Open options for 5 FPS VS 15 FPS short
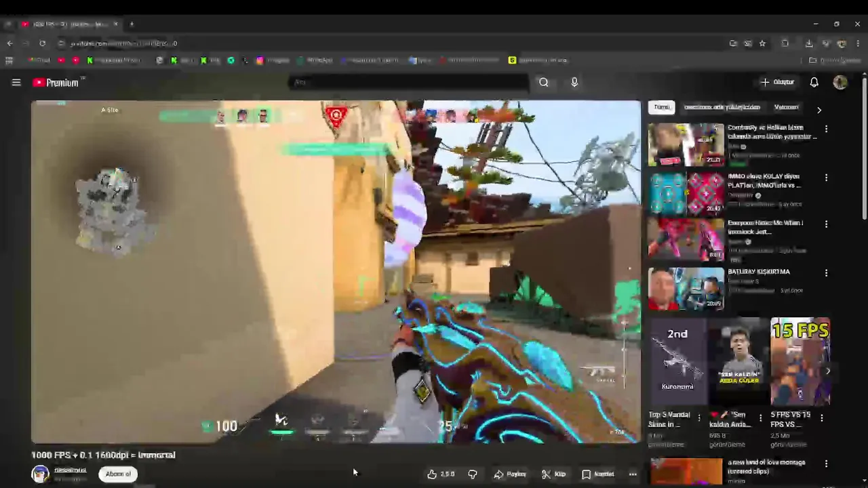868x488 pixels. 821,418
